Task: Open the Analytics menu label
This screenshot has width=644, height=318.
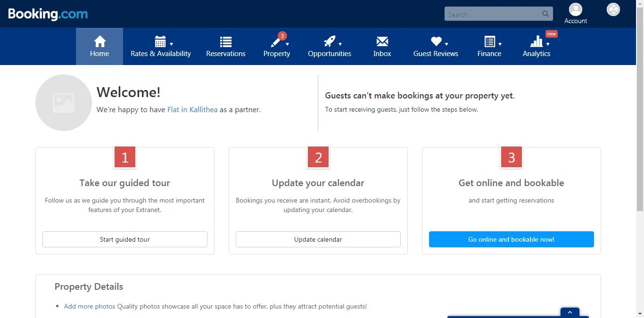Action: (x=537, y=54)
